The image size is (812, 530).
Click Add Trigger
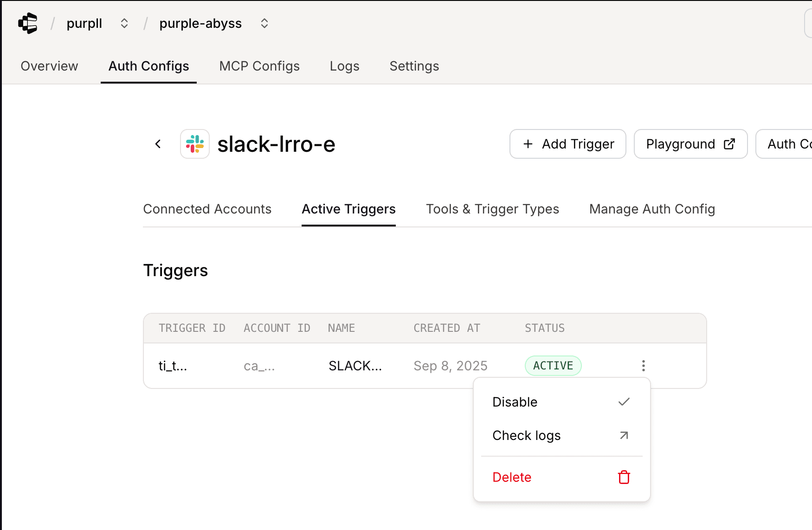[567, 144]
